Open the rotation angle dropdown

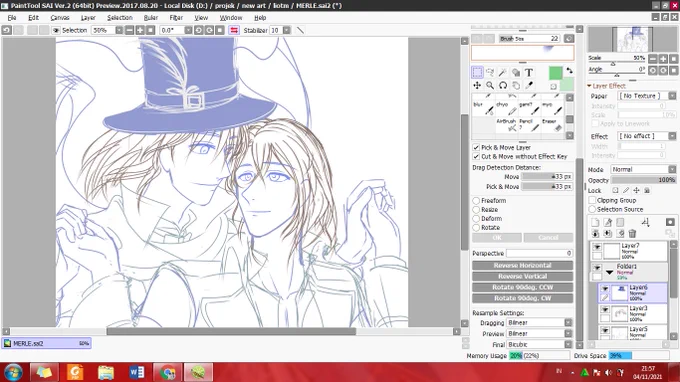[188, 30]
